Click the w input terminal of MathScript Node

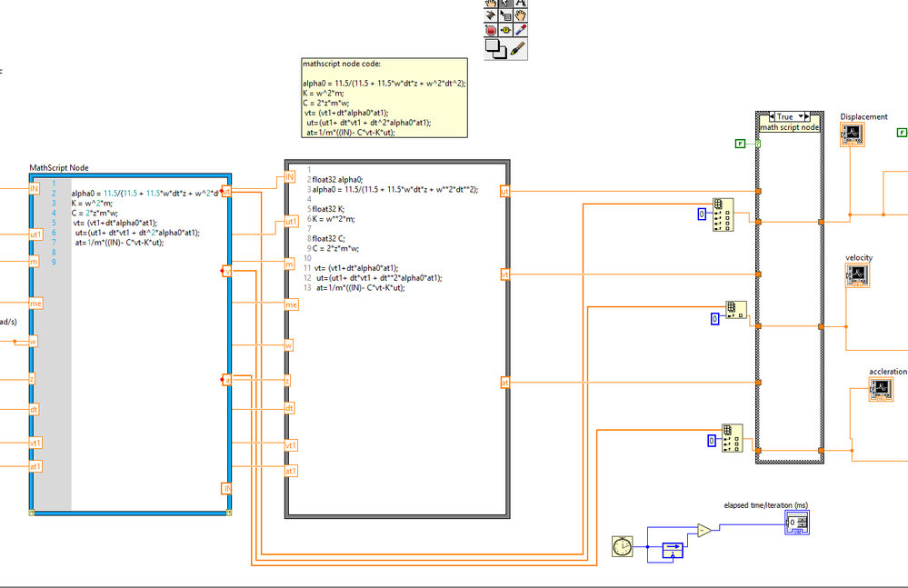click(x=33, y=342)
